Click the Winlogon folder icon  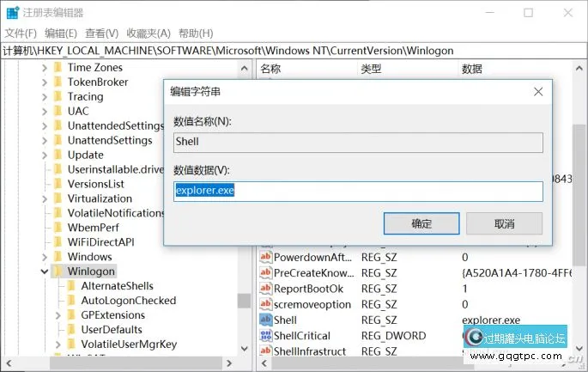(58, 271)
